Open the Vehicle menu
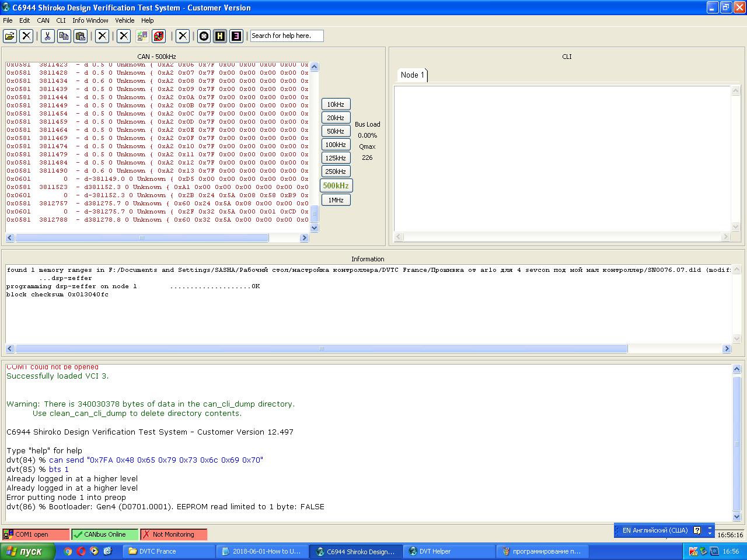747x560 pixels. [x=124, y=20]
